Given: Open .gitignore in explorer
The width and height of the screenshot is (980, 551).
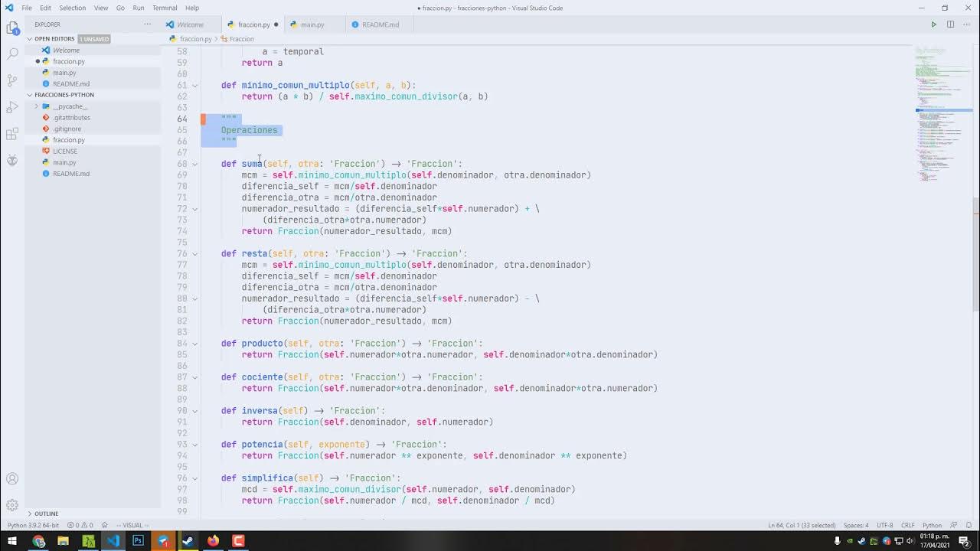Looking at the screenshot, I should 67,129.
